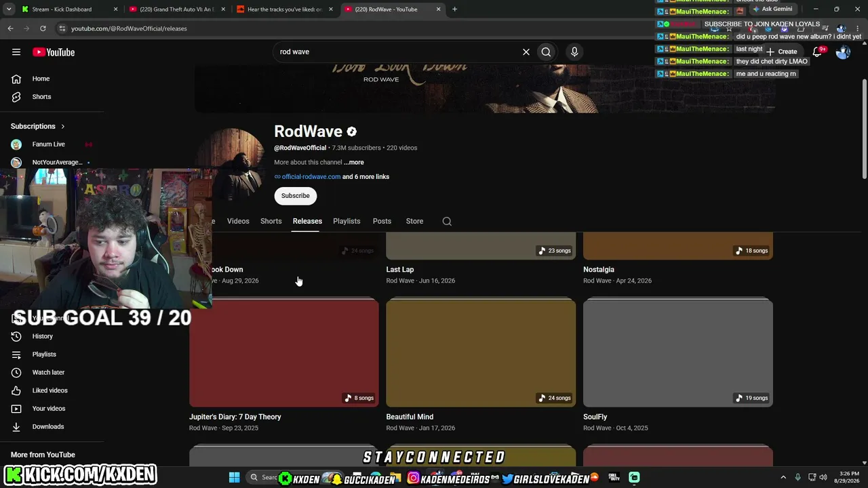Open the green app at taskbar end
This screenshot has height=488, width=868.
tap(634, 478)
